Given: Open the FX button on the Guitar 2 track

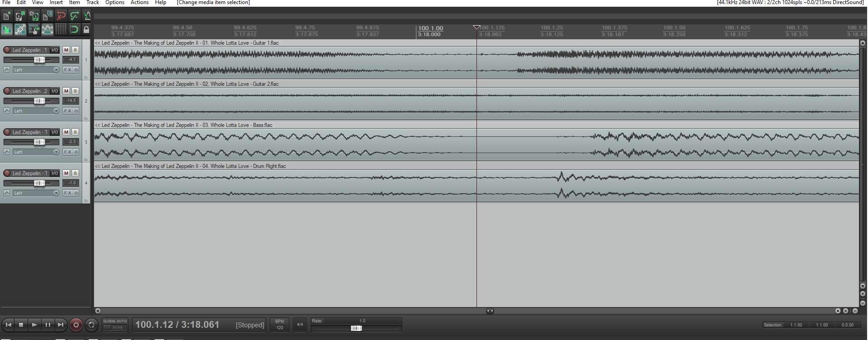Looking at the screenshot, I should pos(67,111).
